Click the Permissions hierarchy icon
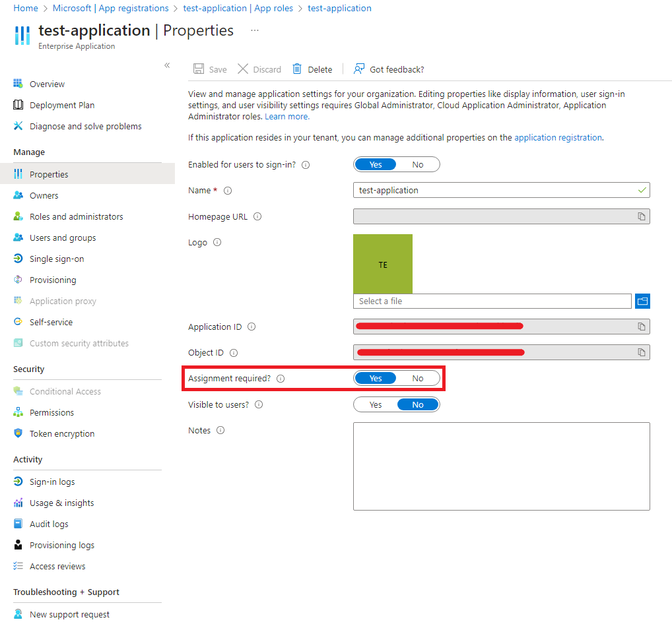672x628 pixels. 18,412
